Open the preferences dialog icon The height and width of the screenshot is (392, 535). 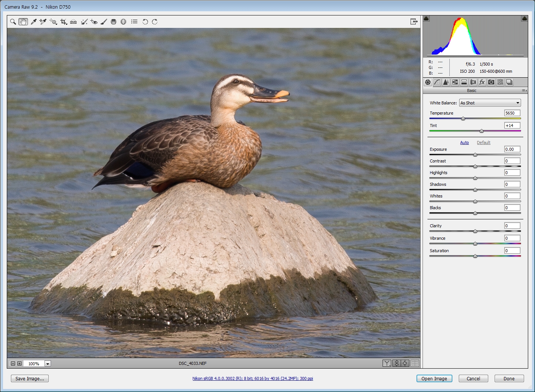click(x=134, y=22)
